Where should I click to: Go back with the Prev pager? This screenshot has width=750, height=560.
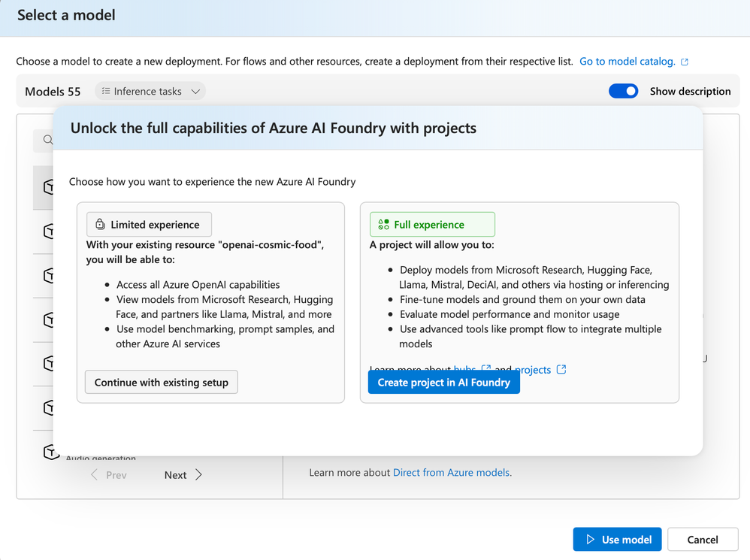point(108,474)
